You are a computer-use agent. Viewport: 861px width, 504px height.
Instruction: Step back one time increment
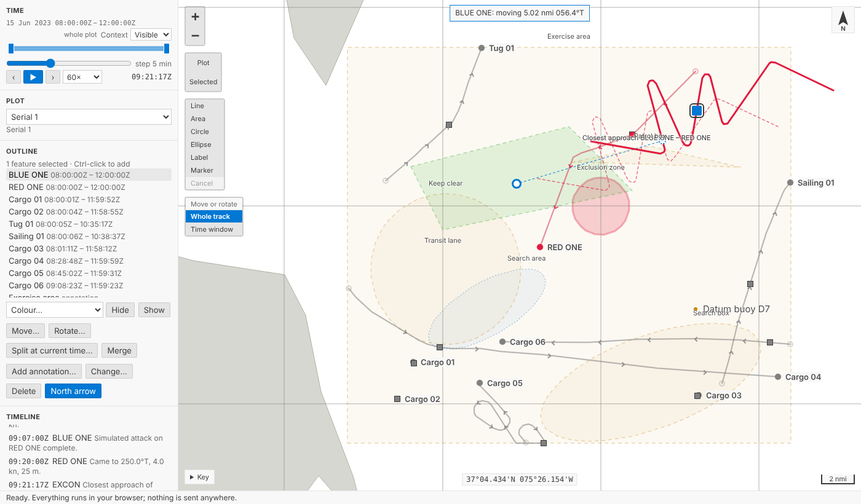[14, 77]
